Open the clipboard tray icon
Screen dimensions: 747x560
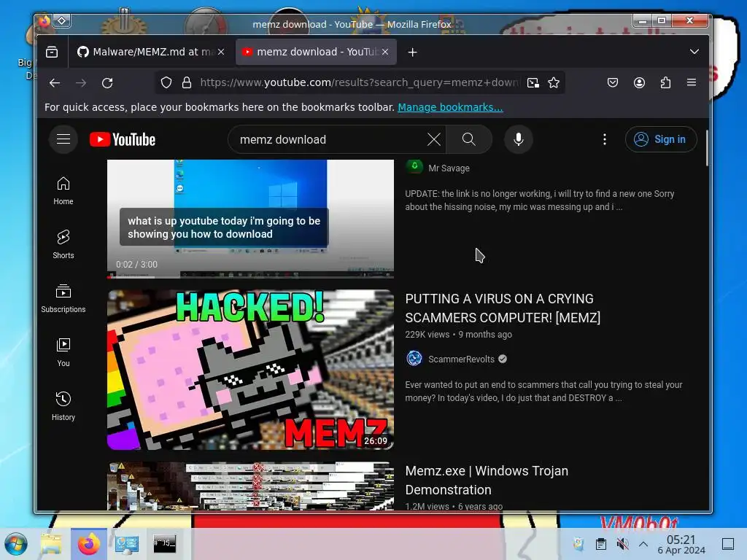(601, 544)
